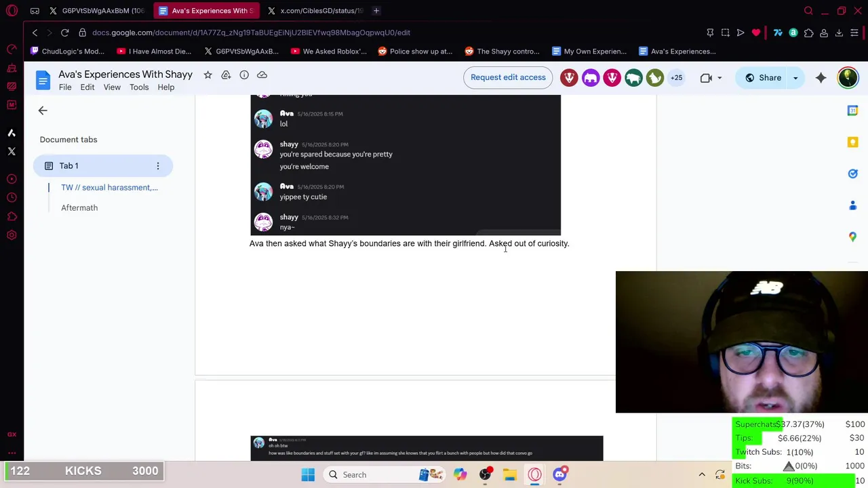Open the Tools menu
Screen dimensions: 868x488
pos(139,87)
